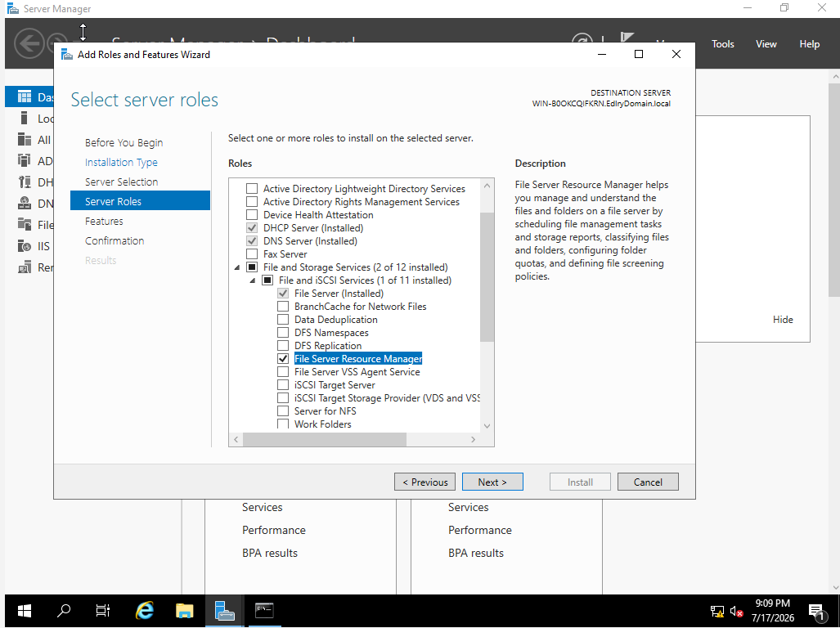This screenshot has height=628, width=840.
Task: Click the IIS icon in sidebar
Action: pos(24,246)
